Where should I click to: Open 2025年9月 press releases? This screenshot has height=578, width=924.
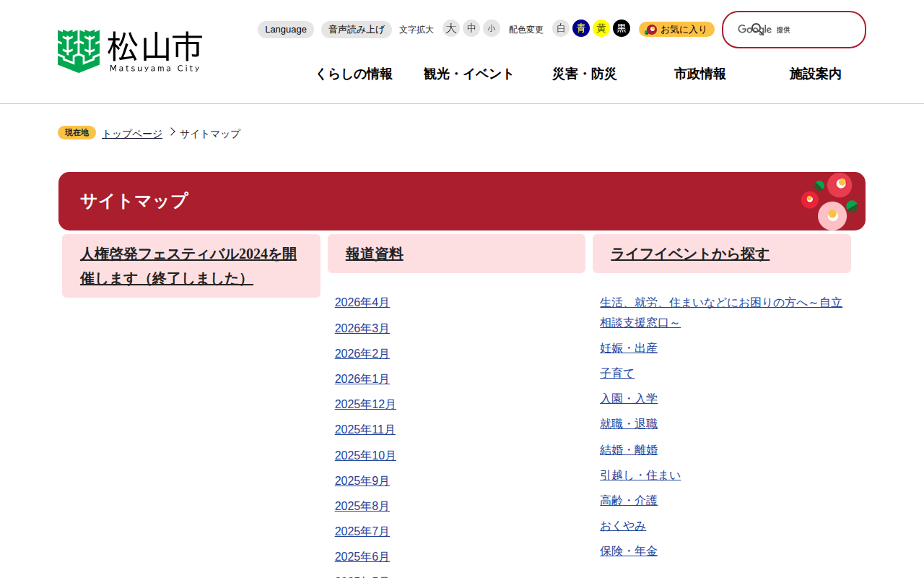[362, 481]
